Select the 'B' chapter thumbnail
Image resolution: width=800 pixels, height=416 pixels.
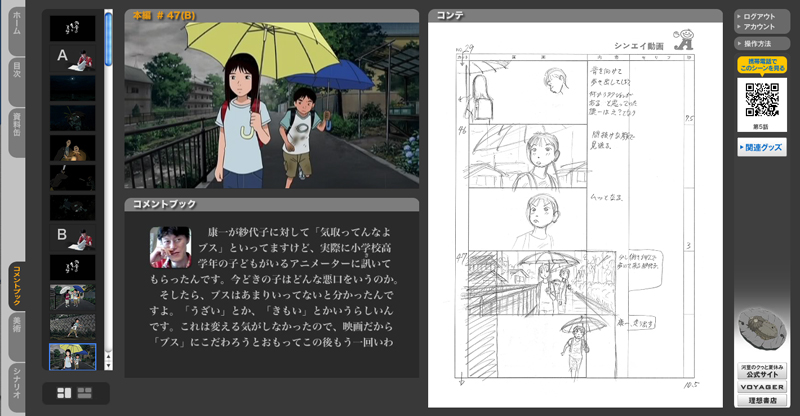72,238
